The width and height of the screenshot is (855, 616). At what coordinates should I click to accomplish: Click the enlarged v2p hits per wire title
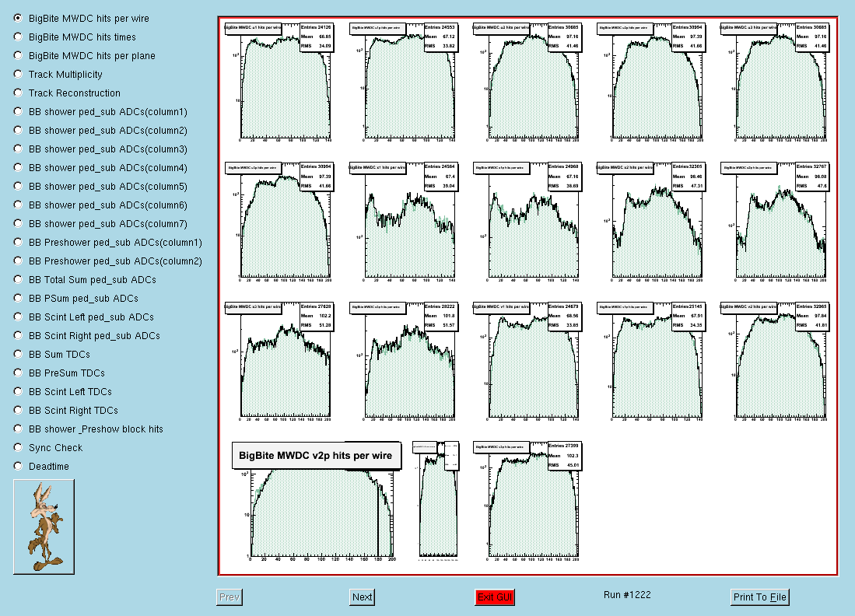[317, 456]
